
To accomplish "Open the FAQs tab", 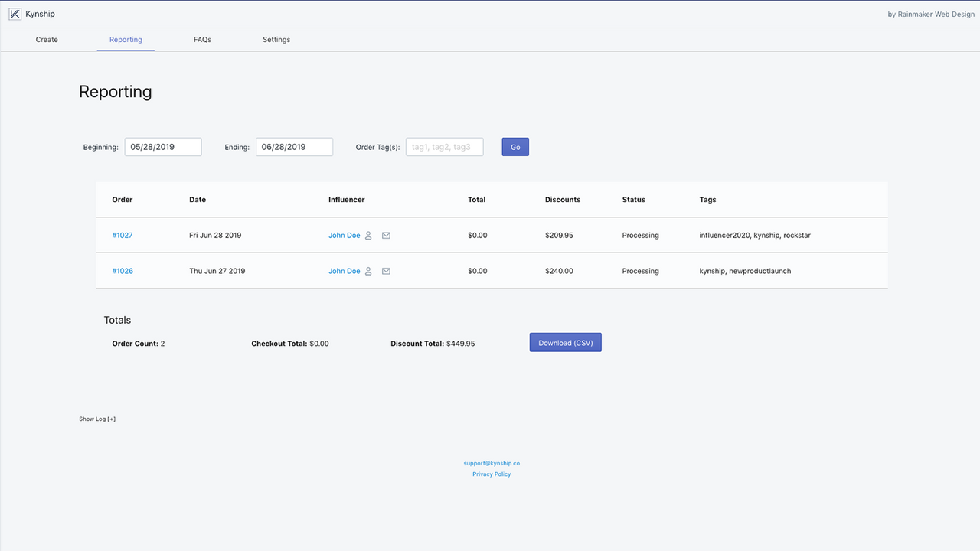I will 202,40.
